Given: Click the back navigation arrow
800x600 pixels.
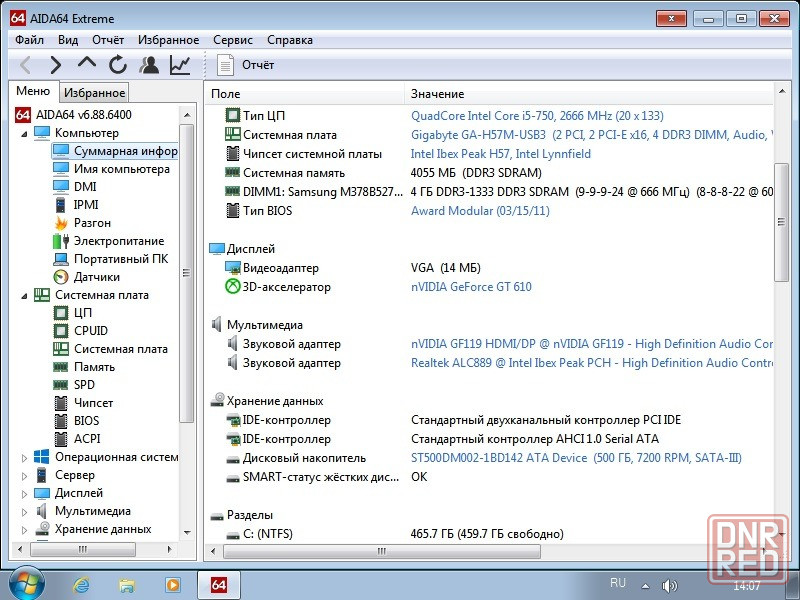Looking at the screenshot, I should coord(26,65).
